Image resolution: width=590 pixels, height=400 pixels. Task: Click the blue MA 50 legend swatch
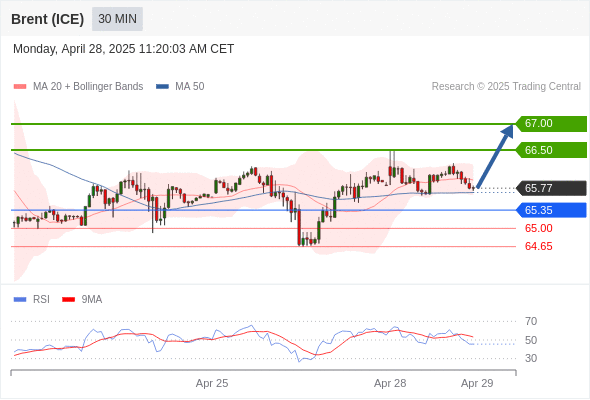[162, 87]
